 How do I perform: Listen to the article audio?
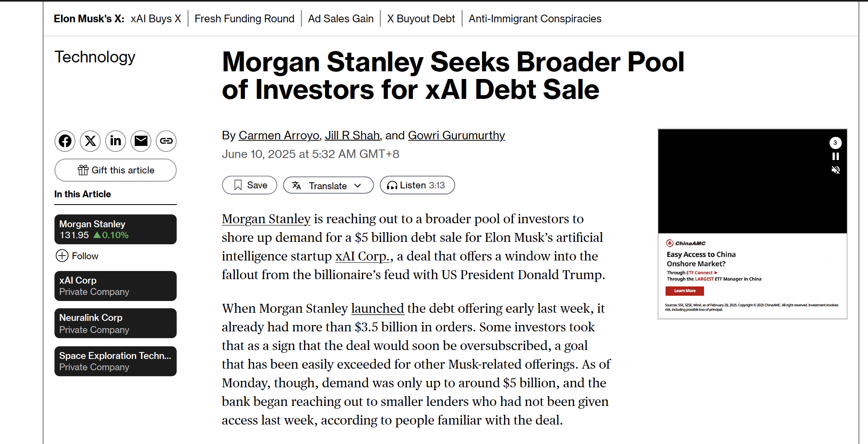(417, 185)
